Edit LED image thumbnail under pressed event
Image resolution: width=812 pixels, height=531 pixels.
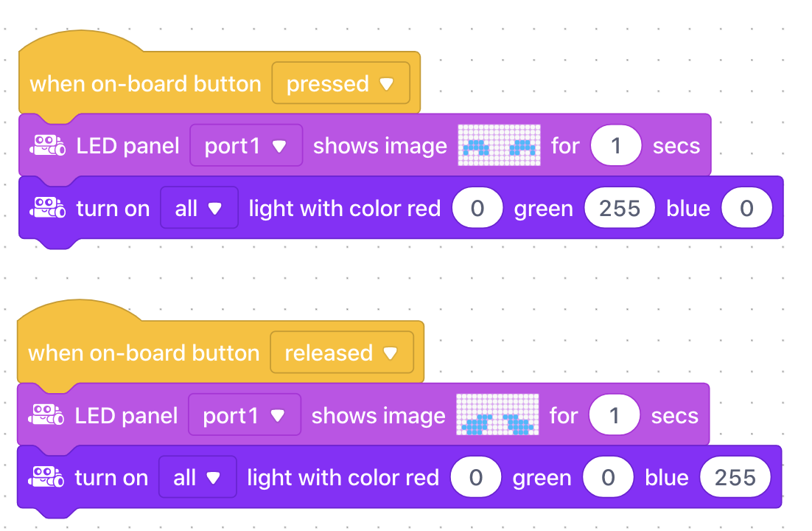[x=500, y=145]
